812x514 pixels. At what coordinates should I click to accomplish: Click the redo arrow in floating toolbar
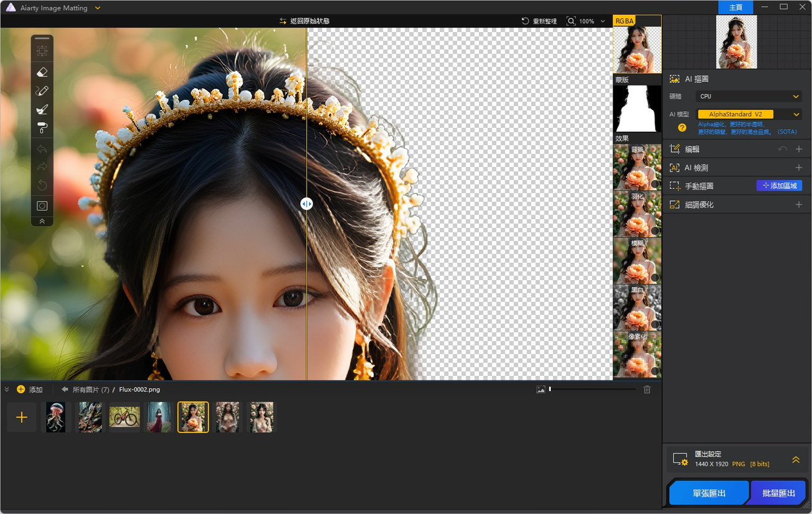click(42, 167)
